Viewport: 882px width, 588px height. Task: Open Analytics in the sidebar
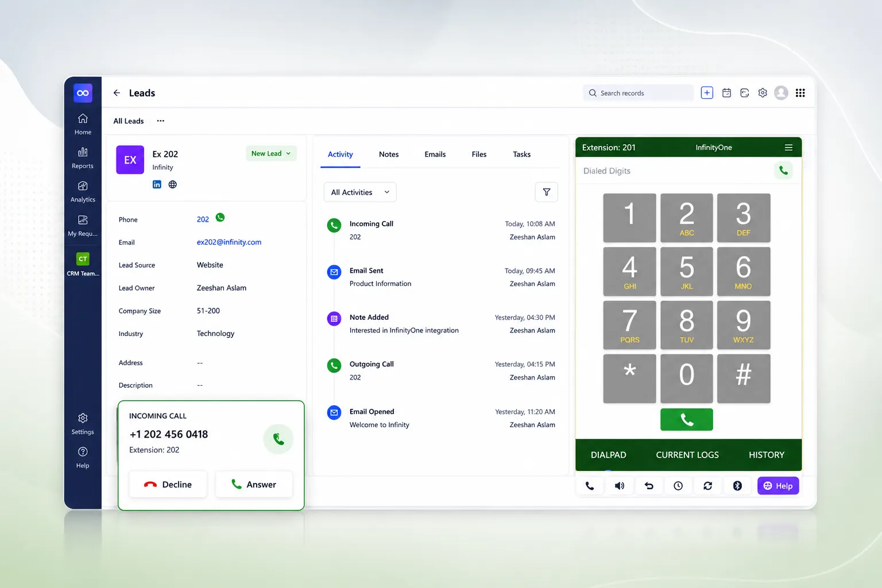(x=83, y=192)
